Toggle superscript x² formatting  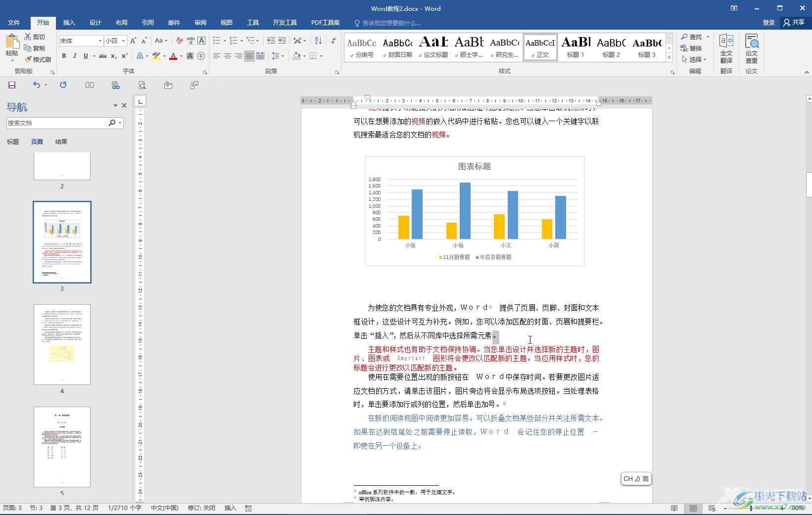coord(125,56)
